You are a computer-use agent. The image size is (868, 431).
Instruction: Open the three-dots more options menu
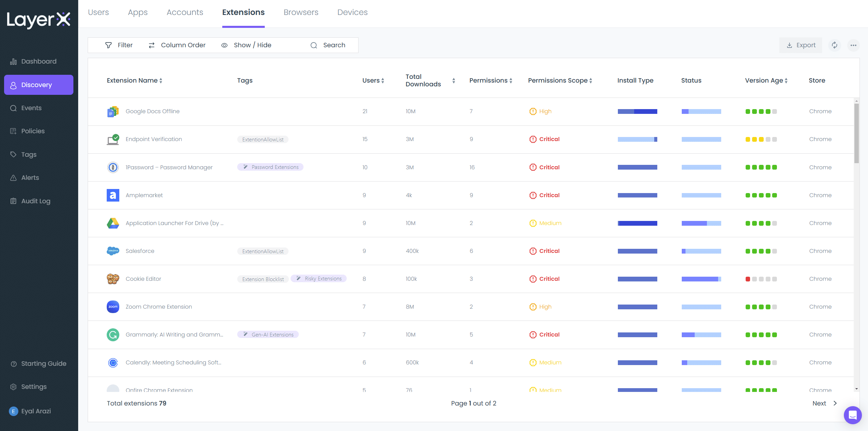point(853,45)
